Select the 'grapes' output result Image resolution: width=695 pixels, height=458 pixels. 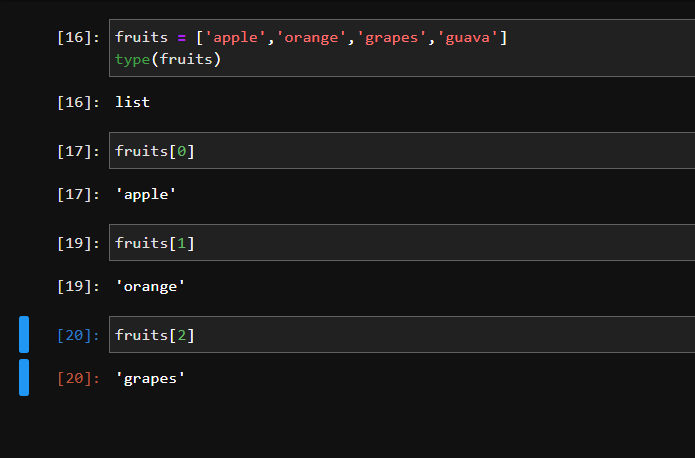(150, 378)
